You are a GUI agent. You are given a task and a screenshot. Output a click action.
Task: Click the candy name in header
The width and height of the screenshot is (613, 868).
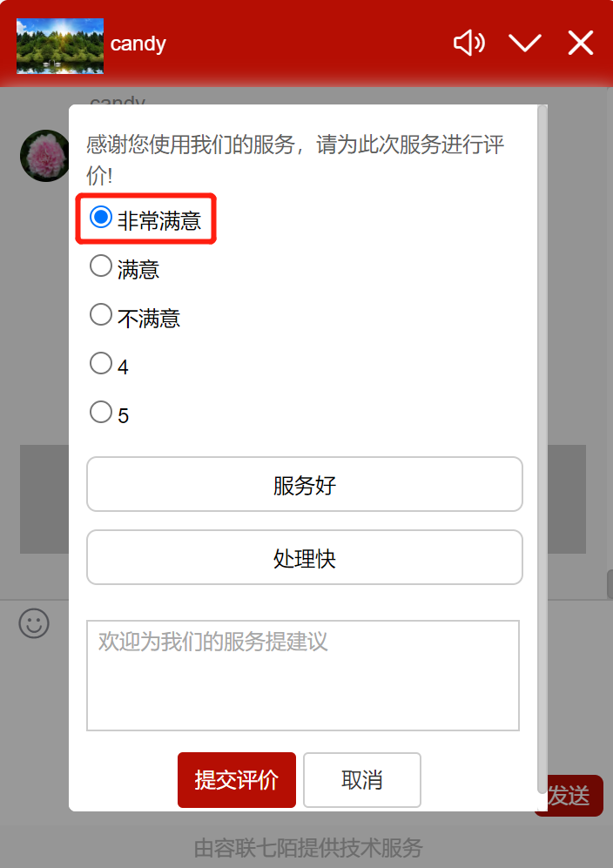click(138, 44)
